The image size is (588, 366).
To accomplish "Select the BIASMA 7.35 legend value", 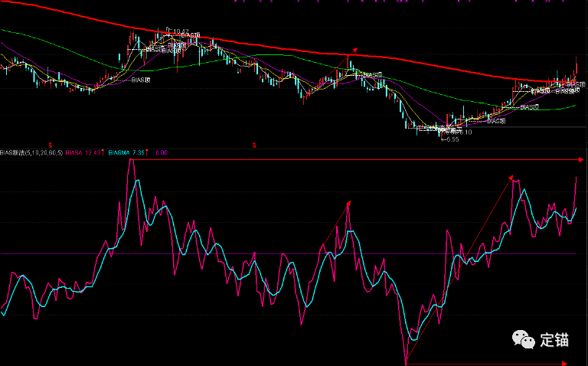I will (126, 152).
